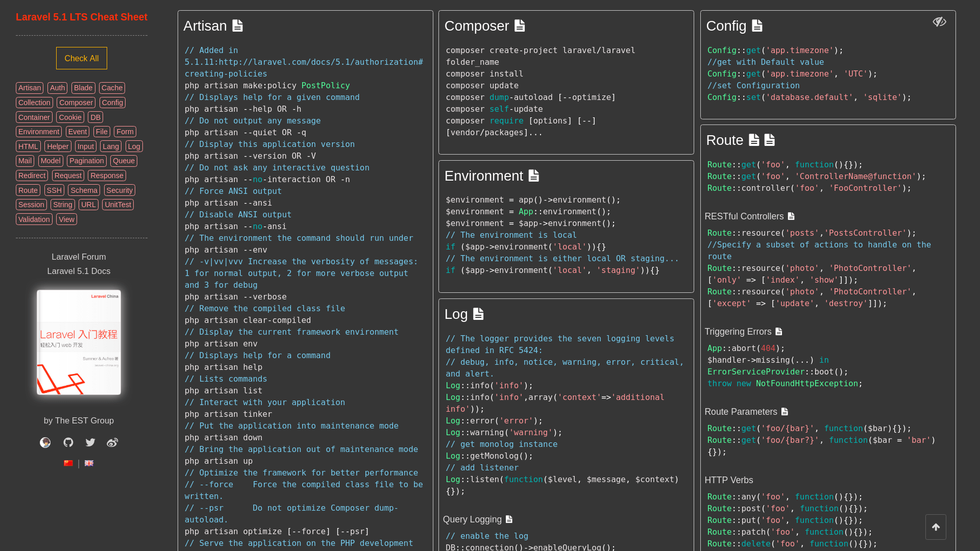The image size is (980, 551).
Task: Toggle the Schema tag
Action: pyautogui.click(x=84, y=190)
